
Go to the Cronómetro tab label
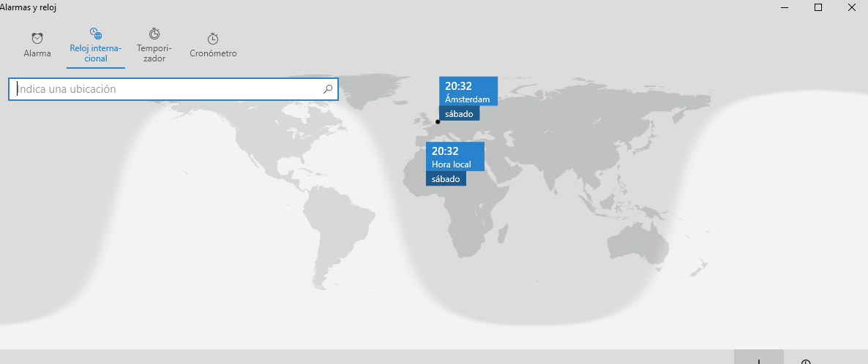click(213, 53)
